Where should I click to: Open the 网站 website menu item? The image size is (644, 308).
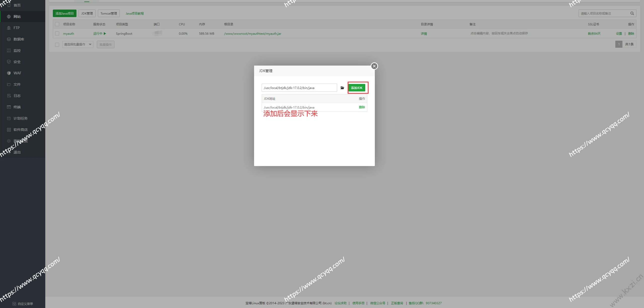[x=17, y=17]
